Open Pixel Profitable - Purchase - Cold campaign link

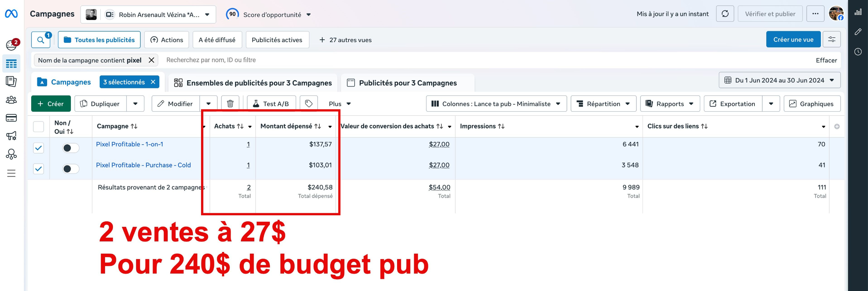tap(143, 165)
